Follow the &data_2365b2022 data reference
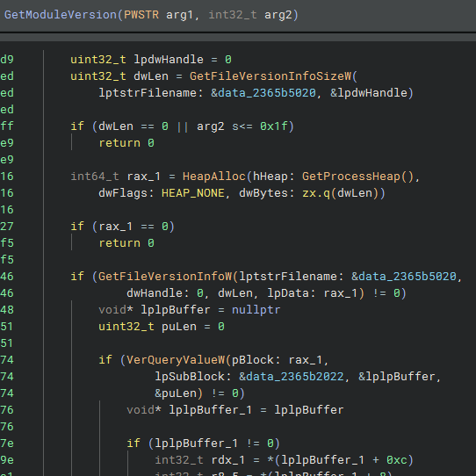 pos(292,377)
